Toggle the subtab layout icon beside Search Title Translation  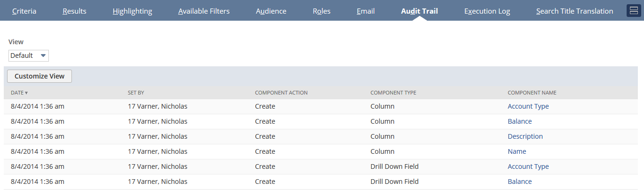tap(634, 10)
